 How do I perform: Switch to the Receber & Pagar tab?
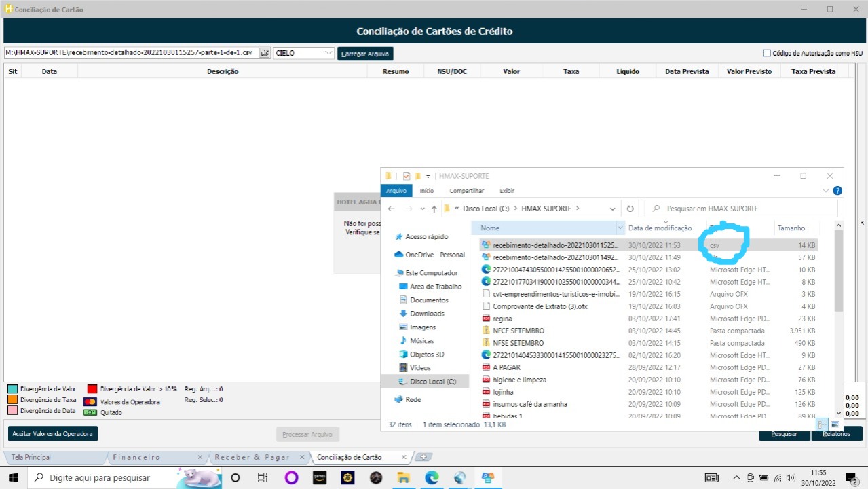[x=252, y=457]
